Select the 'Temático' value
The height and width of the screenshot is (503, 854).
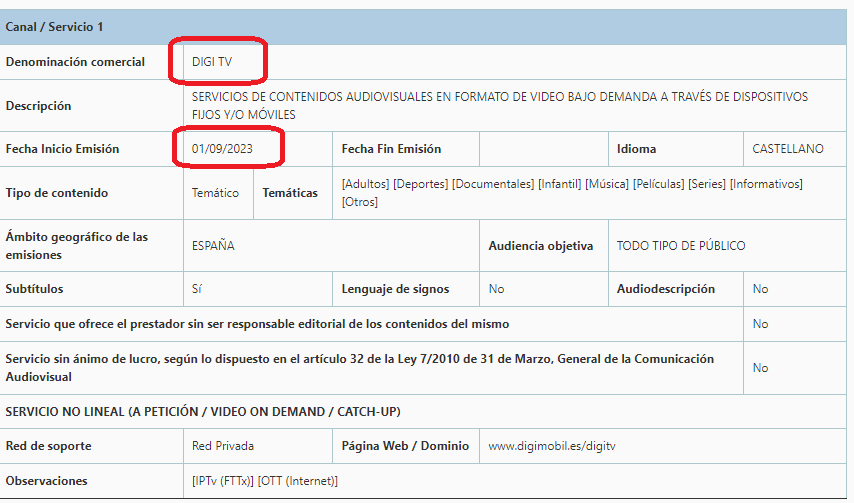pos(215,193)
